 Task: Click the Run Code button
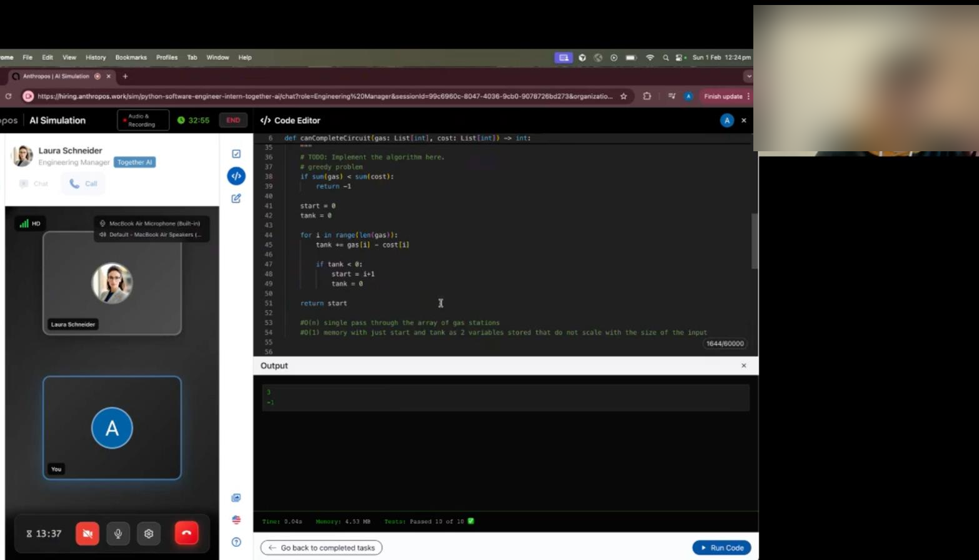click(x=722, y=547)
